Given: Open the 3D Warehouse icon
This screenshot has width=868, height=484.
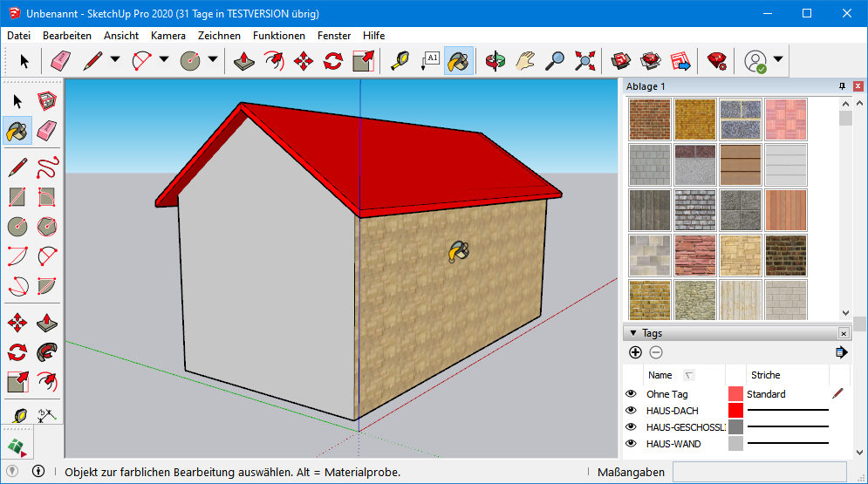Looking at the screenshot, I should click(621, 61).
